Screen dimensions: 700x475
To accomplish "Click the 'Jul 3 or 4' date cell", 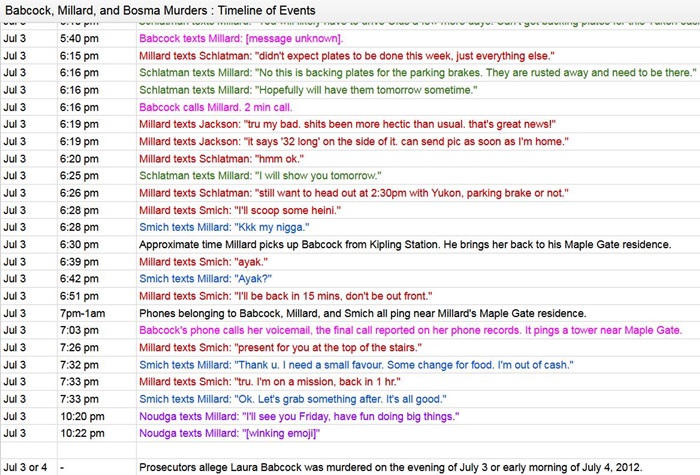I will point(26,467).
